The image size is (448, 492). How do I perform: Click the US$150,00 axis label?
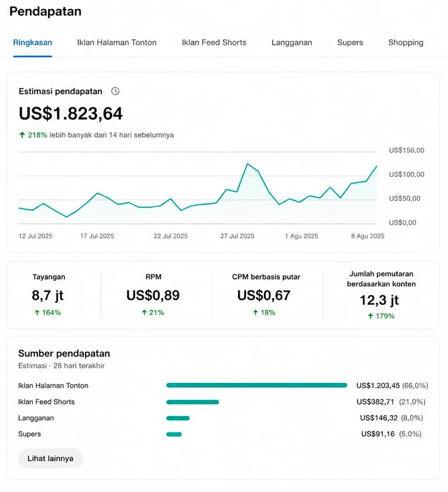407,151
